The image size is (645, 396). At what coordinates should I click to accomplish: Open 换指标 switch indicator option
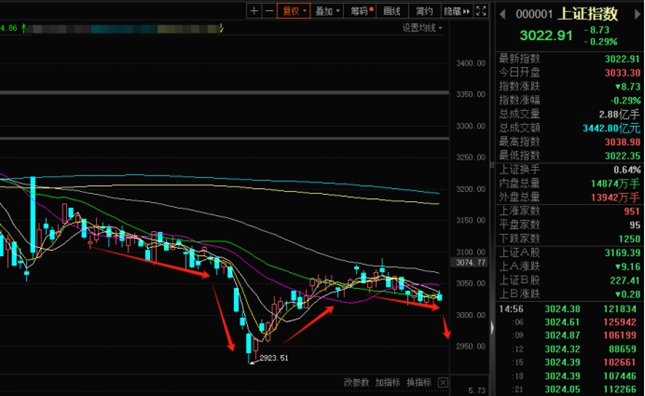[419, 382]
